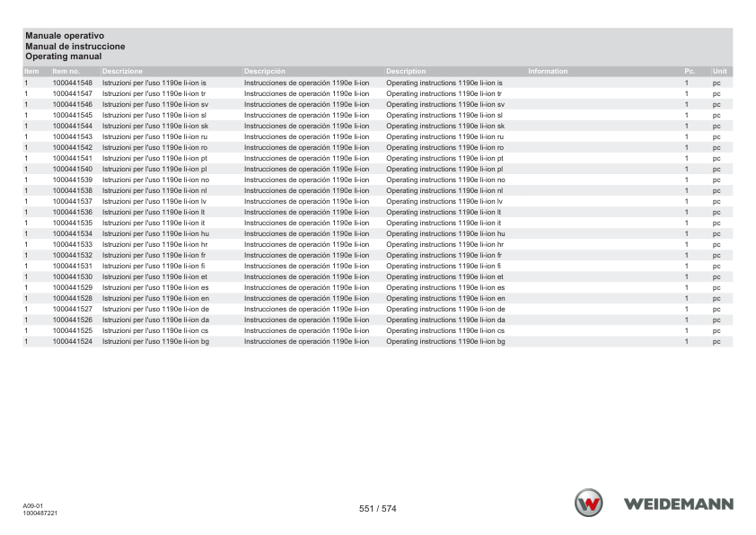
Task: Click the WEIDEMANN brand wordmark
Action: coord(679,504)
